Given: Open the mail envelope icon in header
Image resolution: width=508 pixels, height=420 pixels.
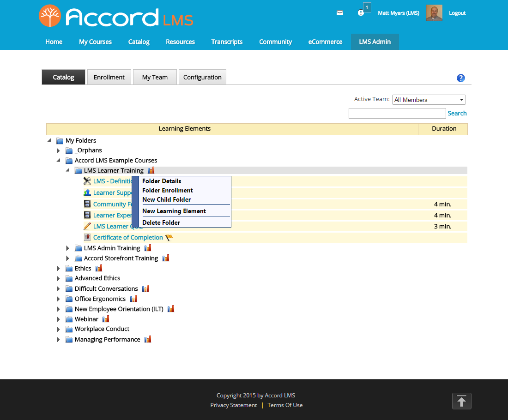Looking at the screenshot, I should 339,13.
